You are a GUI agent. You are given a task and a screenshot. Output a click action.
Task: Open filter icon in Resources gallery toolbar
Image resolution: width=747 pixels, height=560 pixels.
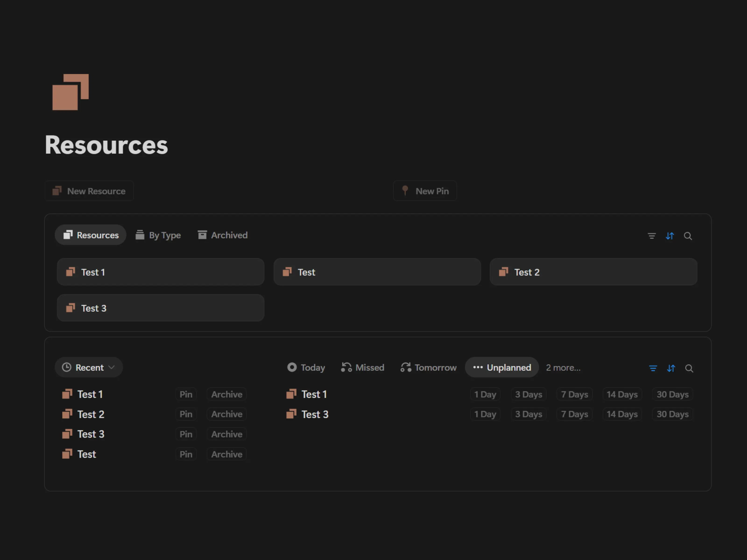pyautogui.click(x=652, y=236)
